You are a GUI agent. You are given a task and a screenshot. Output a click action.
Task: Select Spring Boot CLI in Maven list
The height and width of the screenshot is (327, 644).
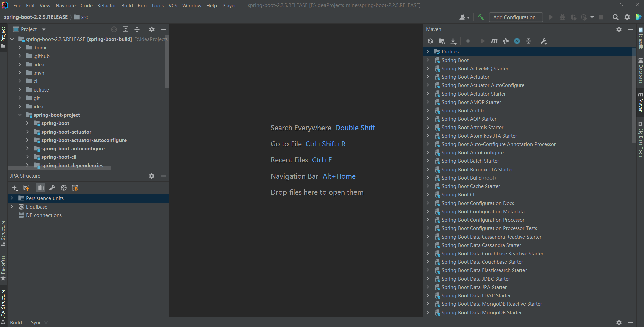click(459, 195)
